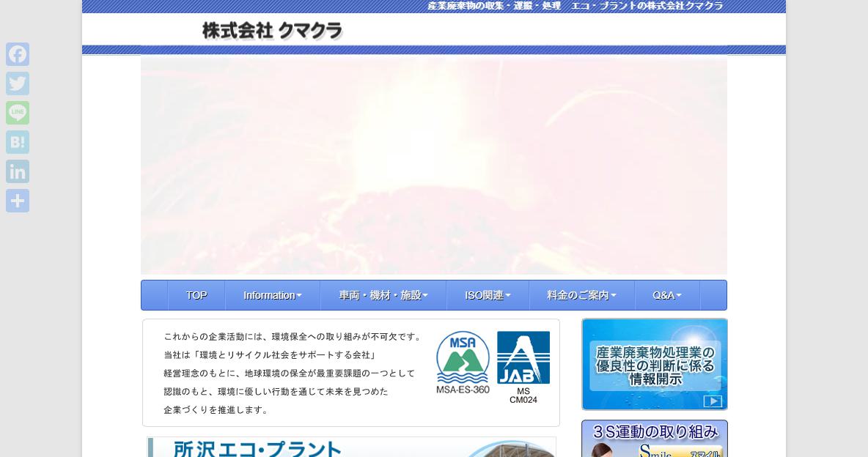
Task: Bookmark the page on Hatena (B!)
Action: 18,142
